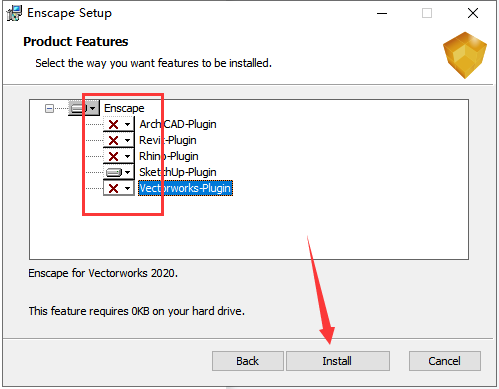Click the golden Enscape cube logo
Image resolution: width=499 pixels, height=389 pixels.
pos(465,55)
